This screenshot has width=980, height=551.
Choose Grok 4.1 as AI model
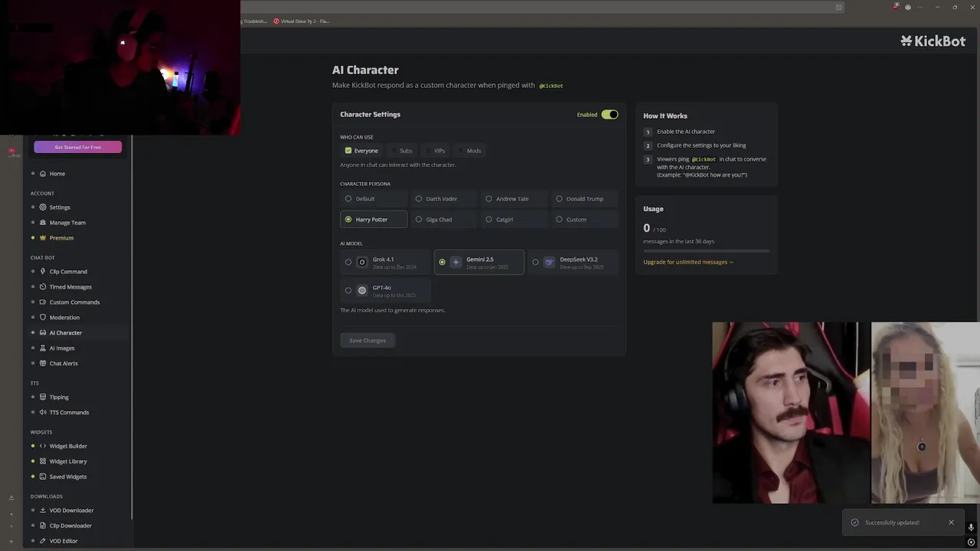click(x=385, y=262)
